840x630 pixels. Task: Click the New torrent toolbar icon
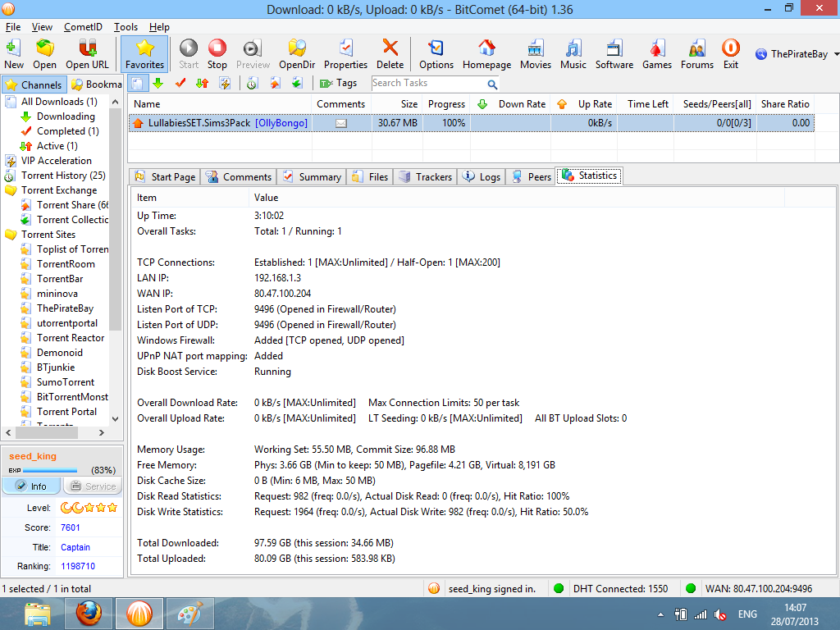point(13,53)
